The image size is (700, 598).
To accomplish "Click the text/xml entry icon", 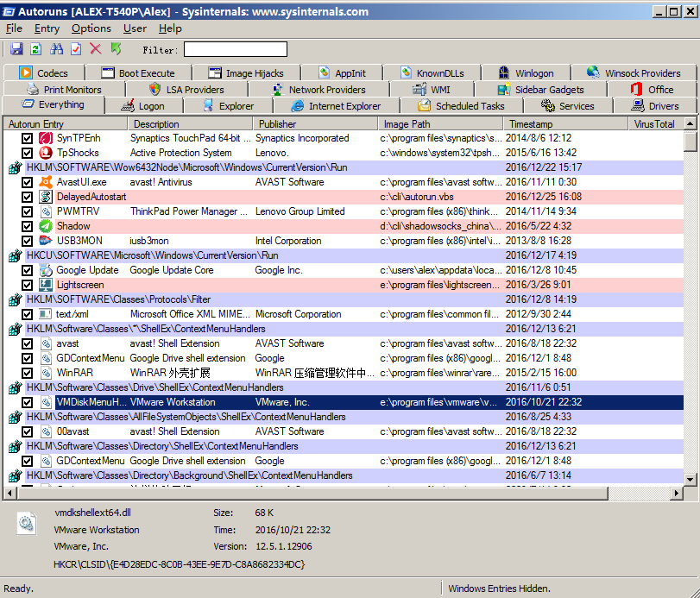I will click(45, 314).
